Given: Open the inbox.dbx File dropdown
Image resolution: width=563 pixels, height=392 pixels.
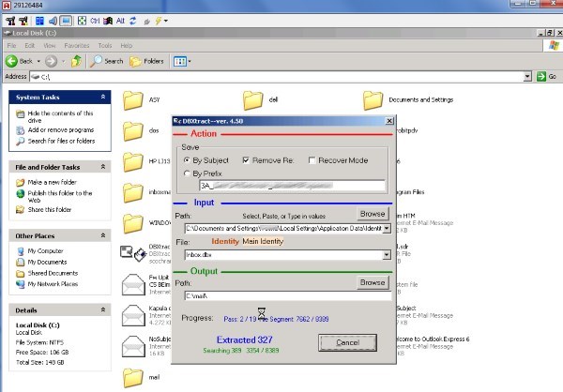Looking at the screenshot, I should coord(387,255).
